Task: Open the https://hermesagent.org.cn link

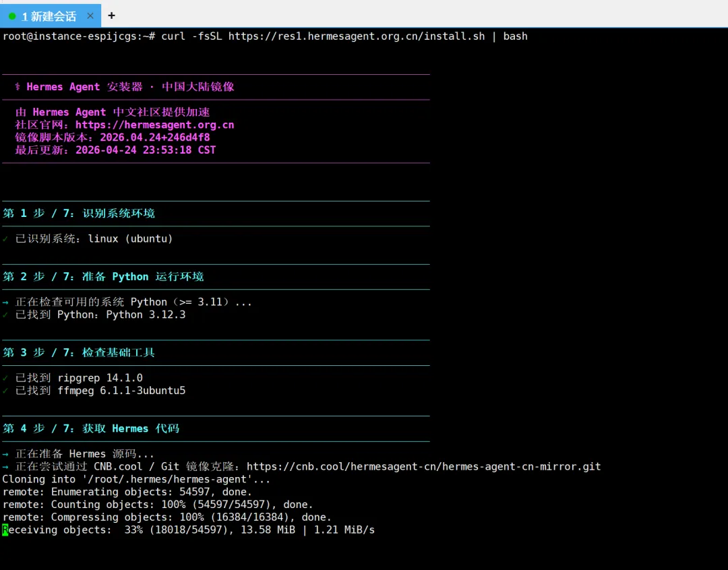Action: click(154, 125)
